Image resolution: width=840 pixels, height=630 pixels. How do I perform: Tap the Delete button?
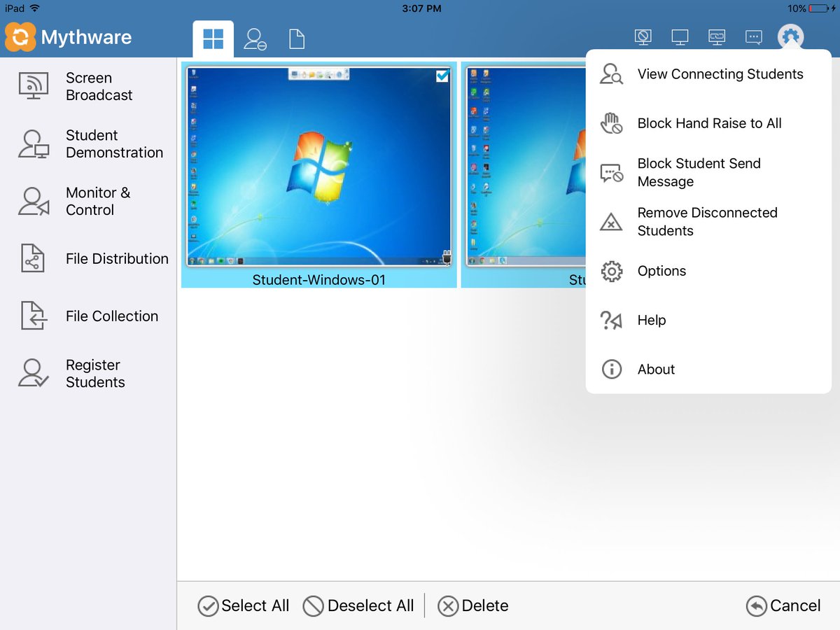tap(473, 605)
